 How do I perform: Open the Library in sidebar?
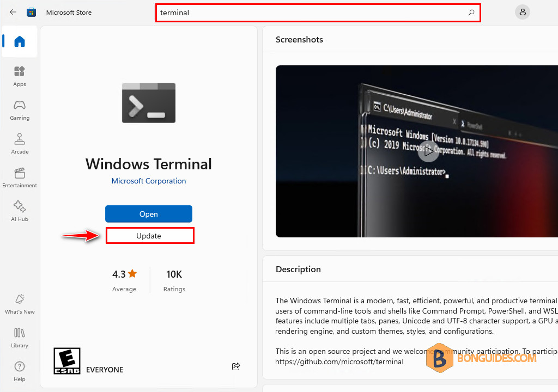20,338
